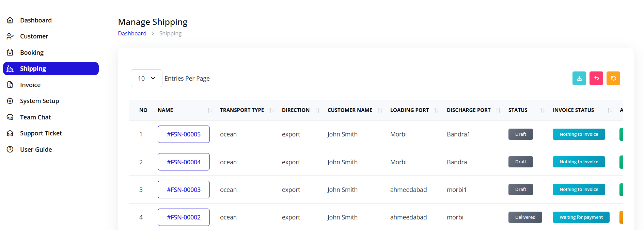
Task: Go to Team Chat in sidebar
Action: 35,117
